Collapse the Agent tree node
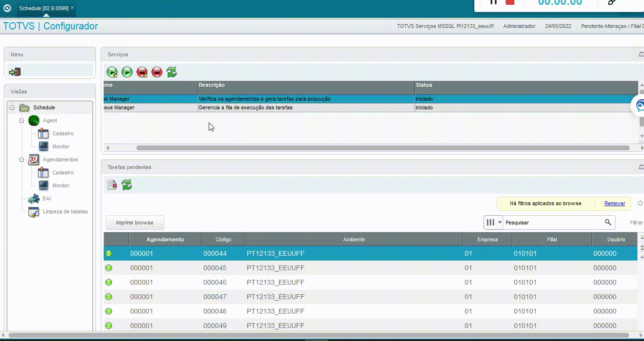Viewport: 644px width, 341px height. (21, 120)
